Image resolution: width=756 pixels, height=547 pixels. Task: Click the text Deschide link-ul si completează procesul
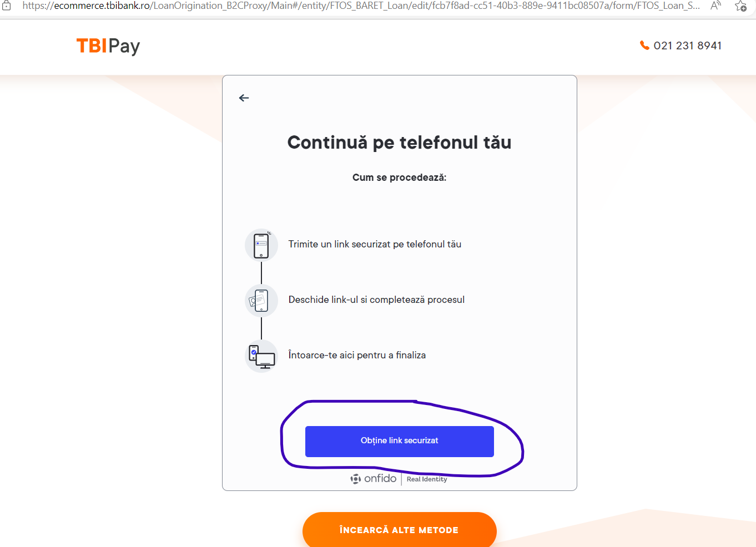[x=376, y=300]
